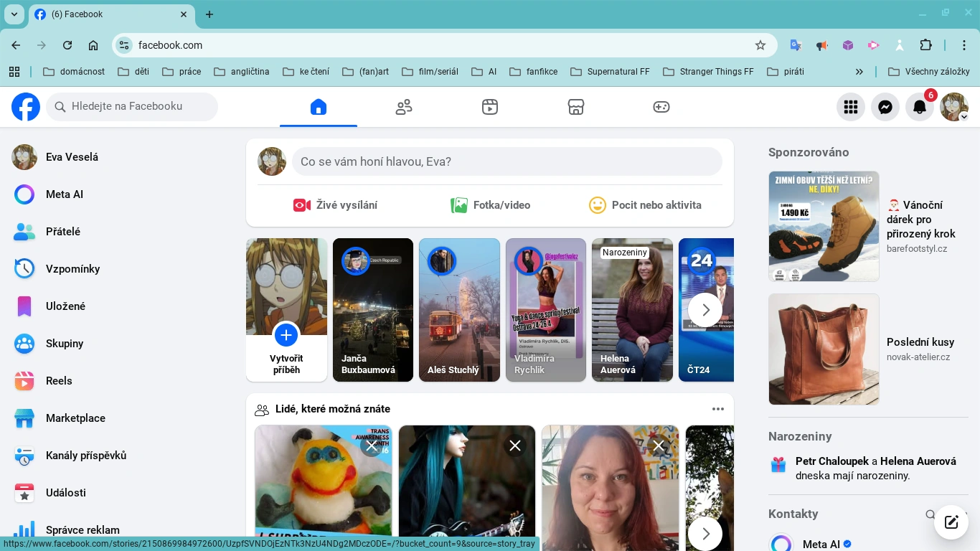980x551 pixels.
Task: Open a new browser tab
Action: click(209, 14)
